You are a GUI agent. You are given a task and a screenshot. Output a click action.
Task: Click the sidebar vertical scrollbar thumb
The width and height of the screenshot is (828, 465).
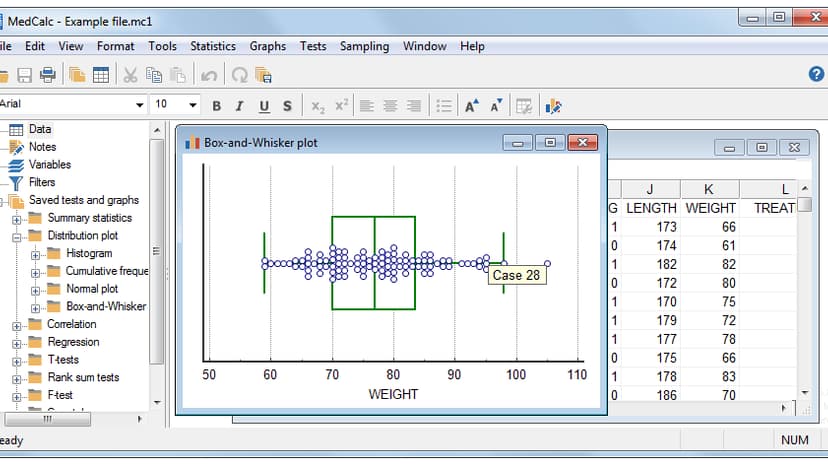pyautogui.click(x=156, y=251)
